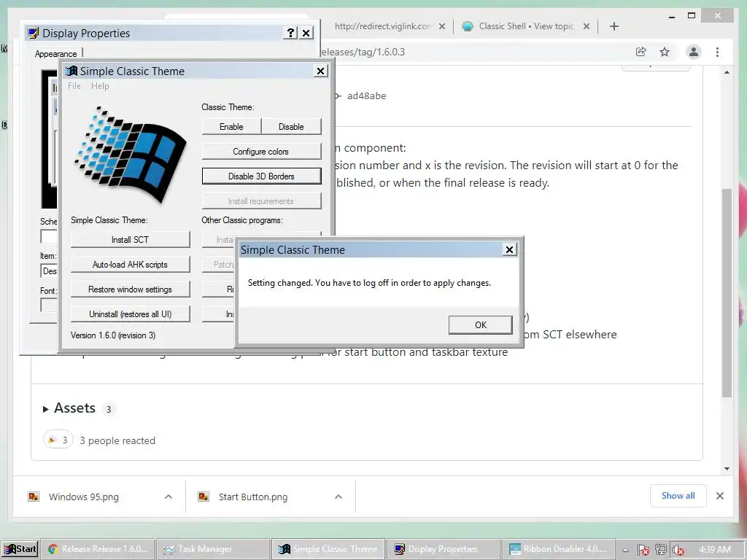Click the browser page vertical scrollbar thumb
Image resolution: width=747 pixels, height=560 pixels.
point(727,293)
